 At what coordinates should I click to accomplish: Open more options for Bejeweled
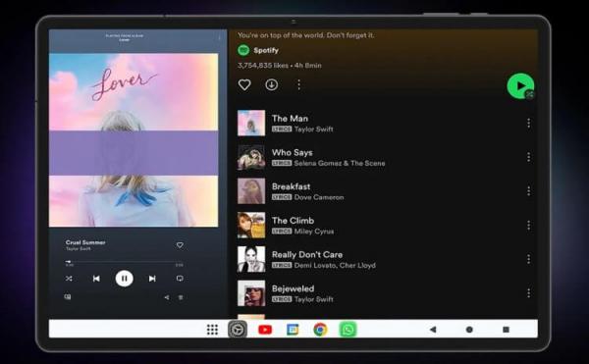[x=528, y=293]
